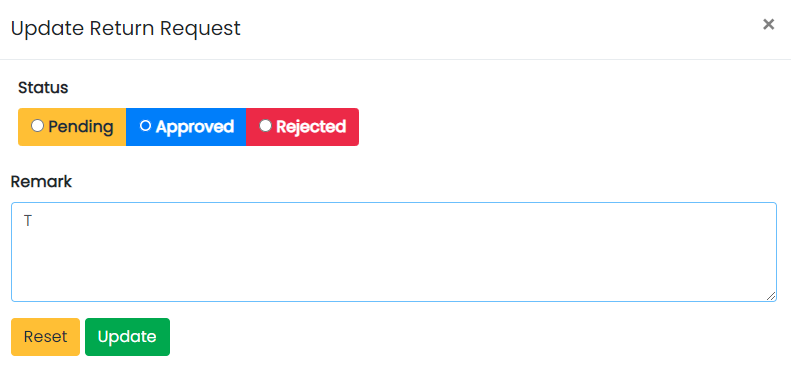Select the Pending radio circle

pos(37,126)
